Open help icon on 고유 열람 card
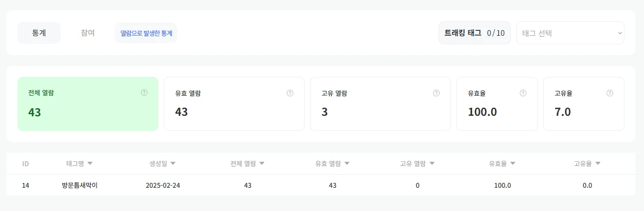Image resolution: width=644 pixels, height=211 pixels. (x=436, y=93)
